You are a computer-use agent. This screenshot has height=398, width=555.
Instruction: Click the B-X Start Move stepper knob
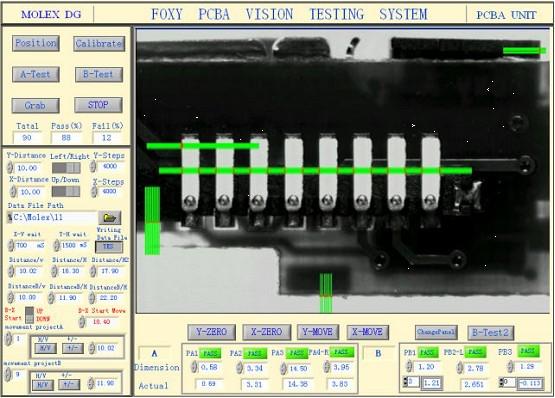pos(82,322)
